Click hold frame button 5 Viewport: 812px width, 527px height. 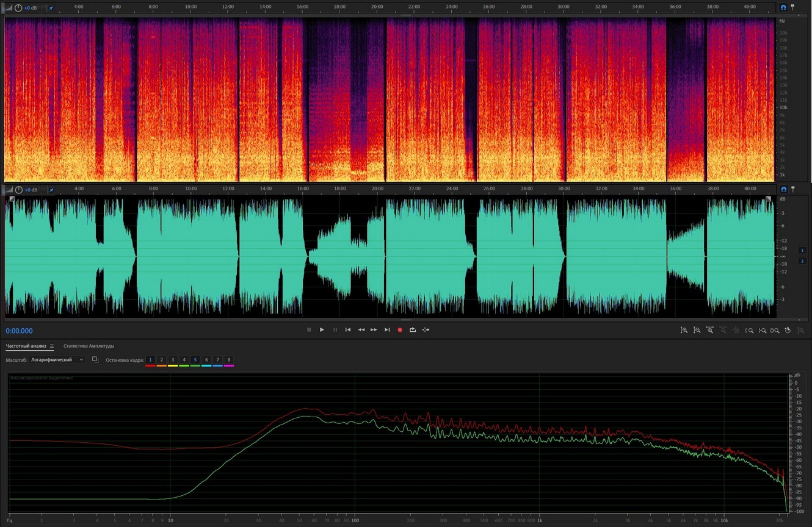(x=195, y=360)
